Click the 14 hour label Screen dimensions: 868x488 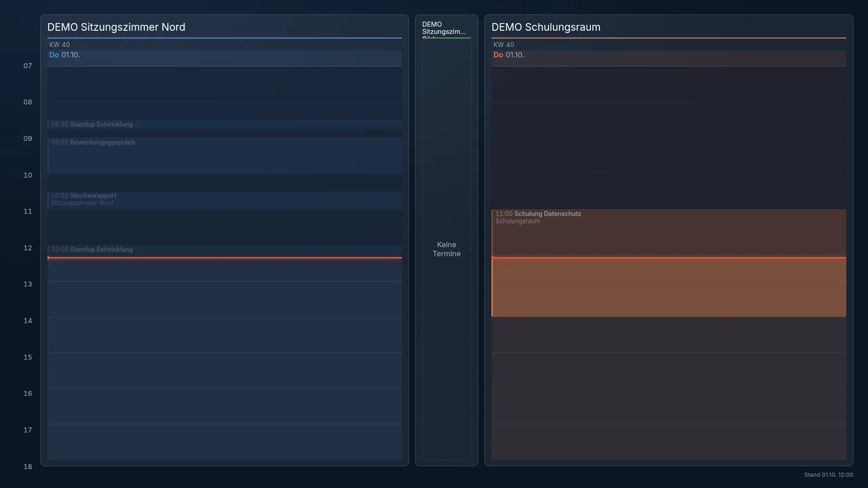(x=28, y=320)
